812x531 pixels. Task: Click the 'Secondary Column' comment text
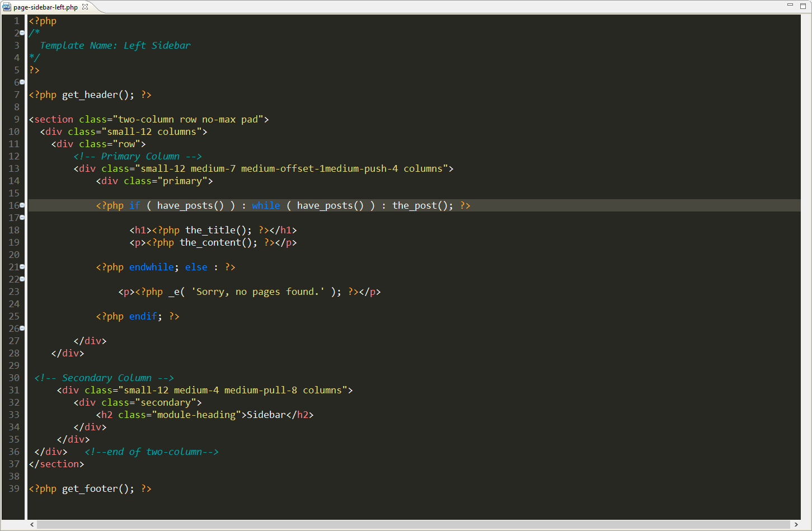[106, 378]
